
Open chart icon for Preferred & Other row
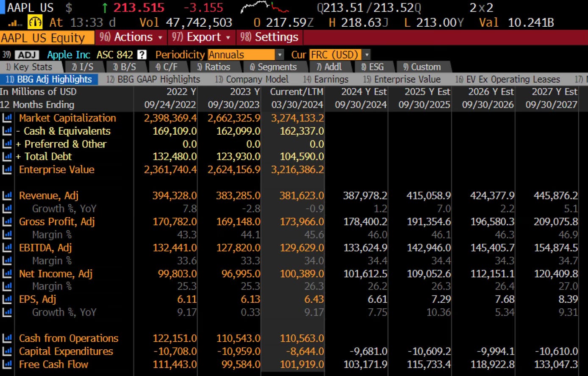point(7,144)
